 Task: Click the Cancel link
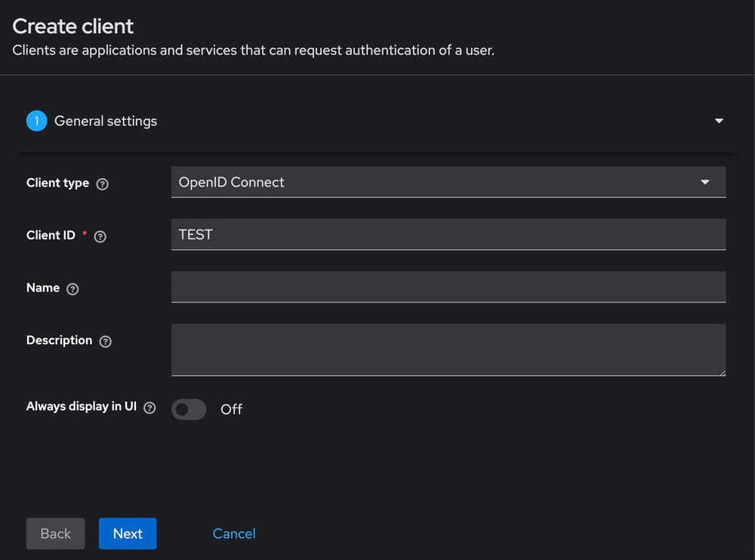click(x=233, y=534)
